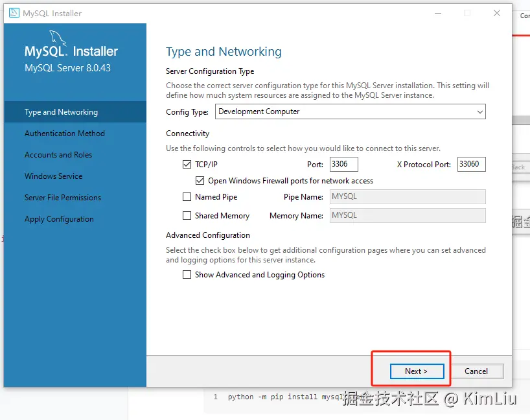
Task: Uncheck Open Windows Firewall ports option
Action: click(200, 181)
